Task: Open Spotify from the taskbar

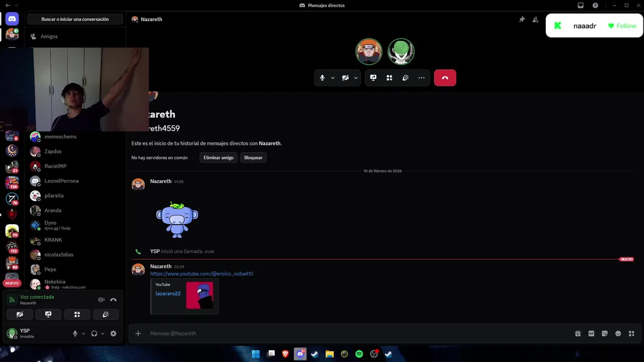Action: tap(359, 354)
